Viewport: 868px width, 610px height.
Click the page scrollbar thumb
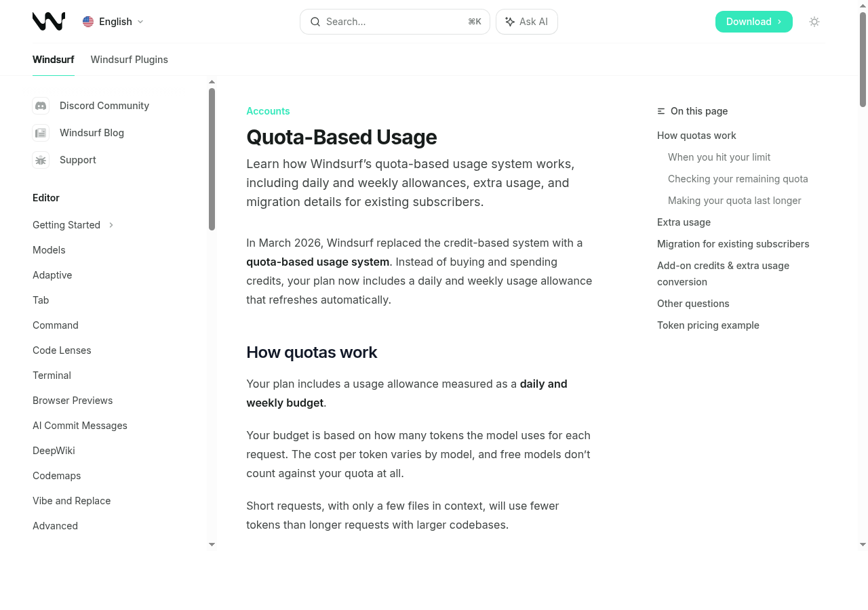tap(863, 60)
